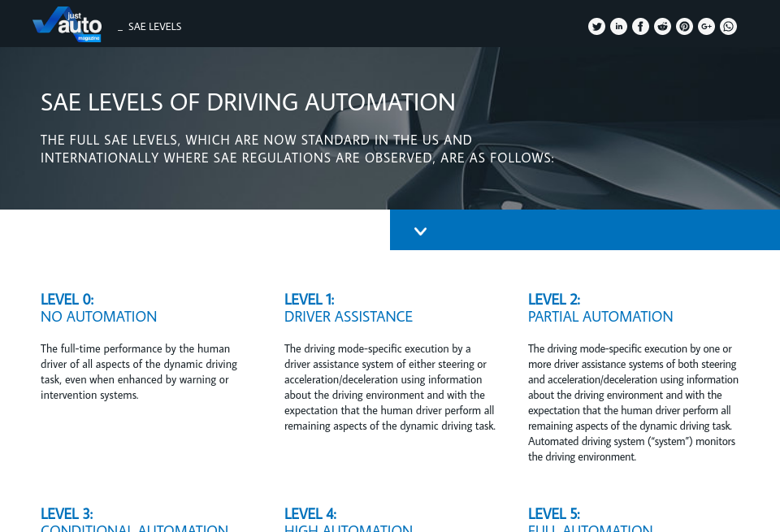The width and height of the screenshot is (780, 532).
Task: Click the LEVEL 2: PARTIAL AUTOMATION heading
Action: [x=600, y=308]
